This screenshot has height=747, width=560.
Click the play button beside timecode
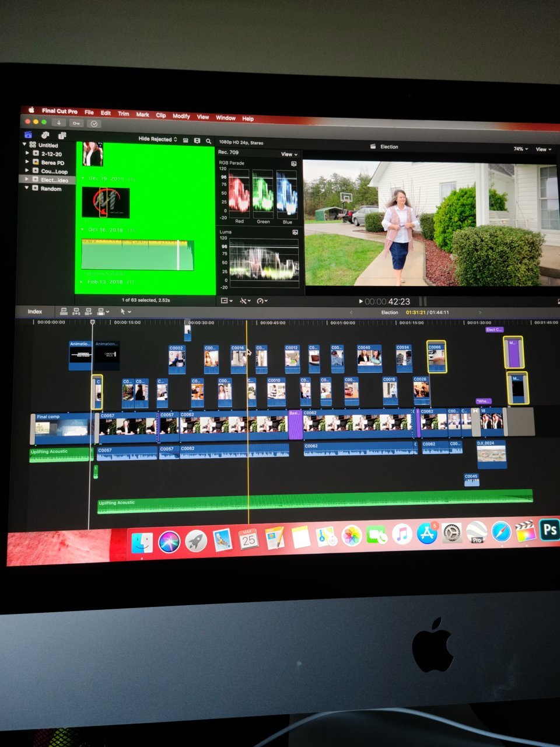point(360,302)
